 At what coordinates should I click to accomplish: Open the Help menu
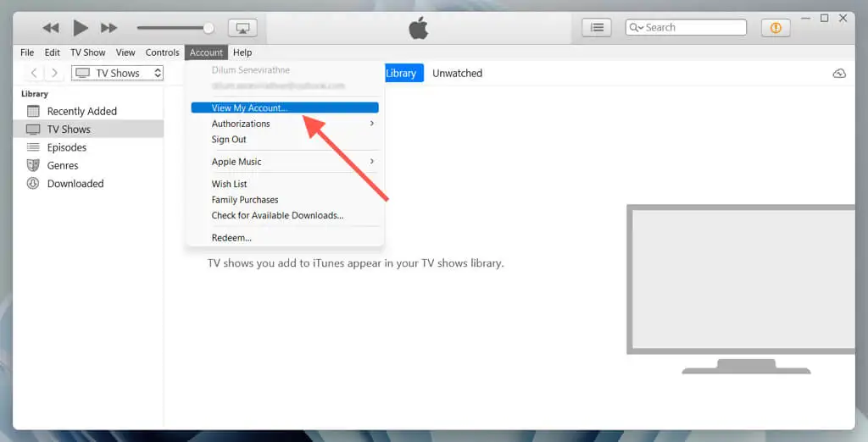(x=242, y=52)
